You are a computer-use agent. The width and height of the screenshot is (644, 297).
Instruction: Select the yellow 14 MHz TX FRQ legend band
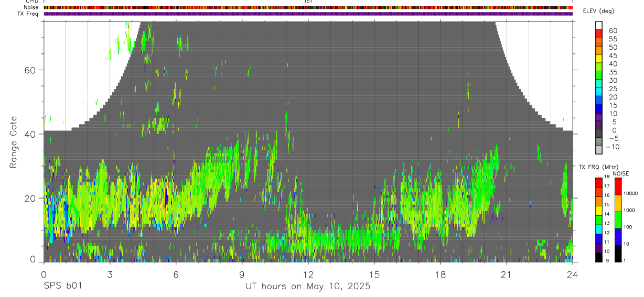point(599,211)
